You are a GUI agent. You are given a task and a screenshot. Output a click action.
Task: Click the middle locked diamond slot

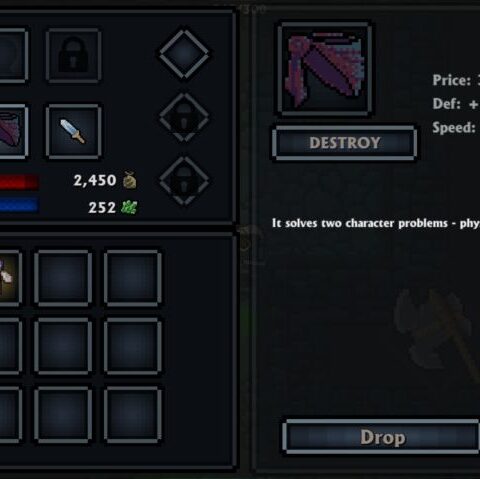click(x=184, y=117)
